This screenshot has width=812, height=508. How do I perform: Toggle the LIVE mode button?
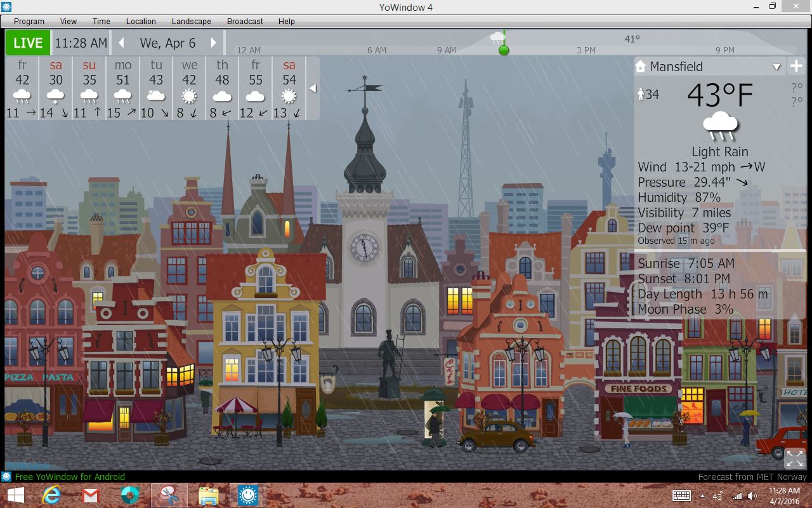[x=28, y=43]
